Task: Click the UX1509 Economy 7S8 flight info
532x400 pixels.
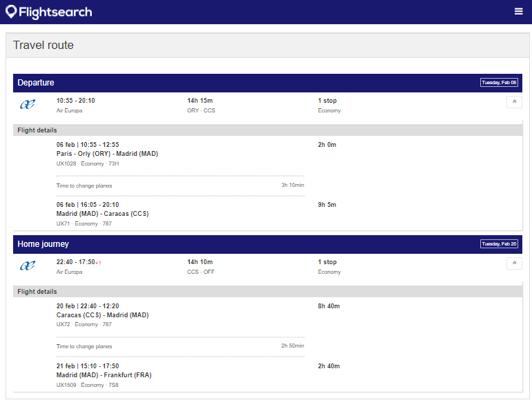Action: [88, 385]
